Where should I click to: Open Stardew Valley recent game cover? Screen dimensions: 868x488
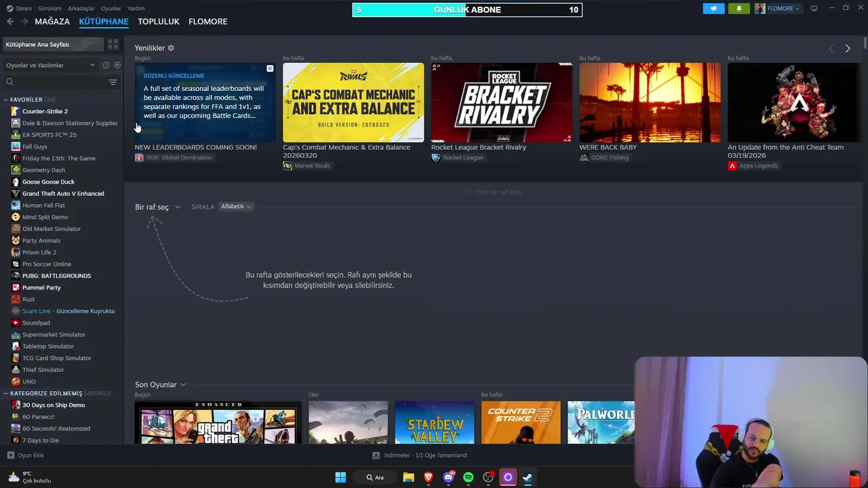[x=435, y=422]
